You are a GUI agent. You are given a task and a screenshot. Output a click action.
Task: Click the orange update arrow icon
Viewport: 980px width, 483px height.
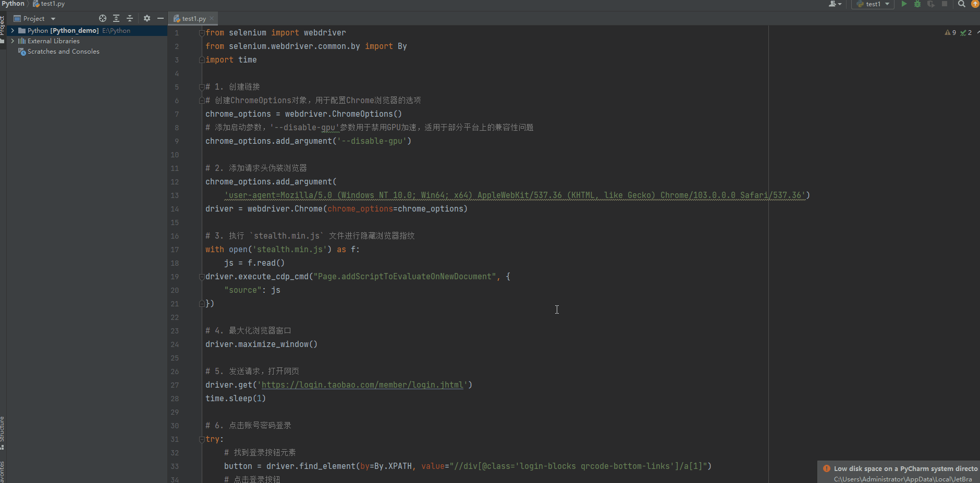coord(975,4)
